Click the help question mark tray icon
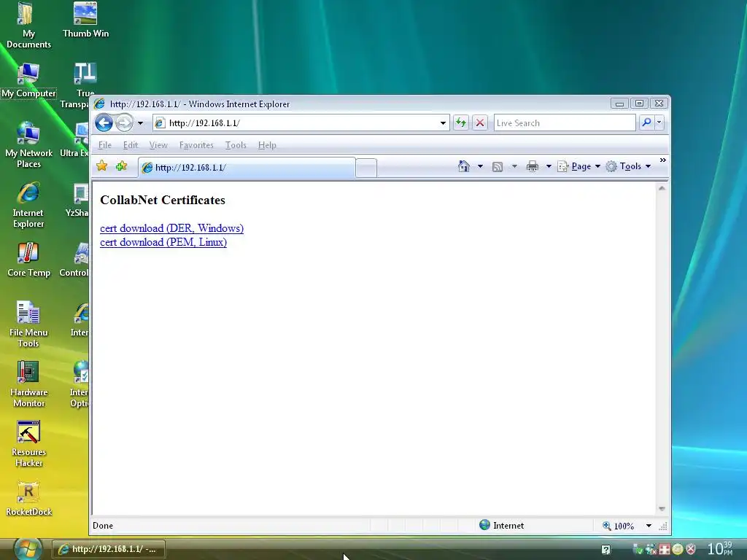 coord(606,550)
